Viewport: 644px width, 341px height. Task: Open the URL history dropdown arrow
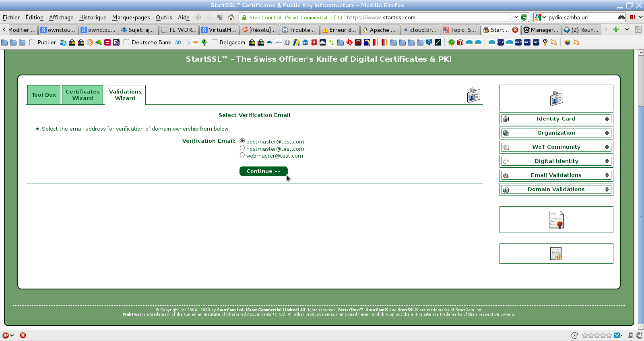click(516, 17)
